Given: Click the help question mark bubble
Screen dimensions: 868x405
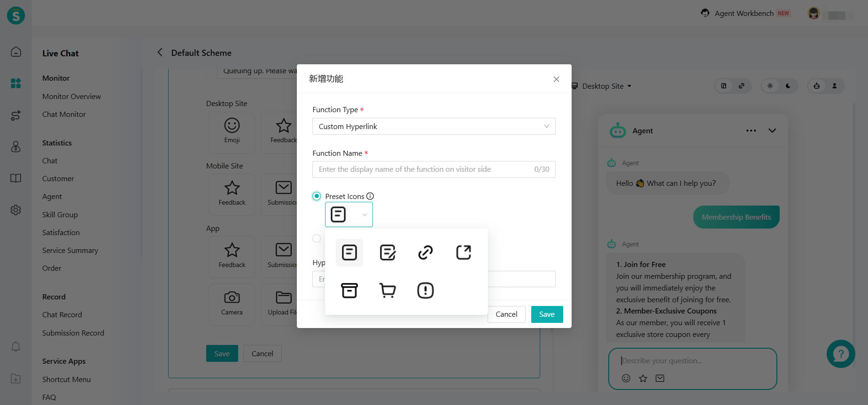Looking at the screenshot, I should pos(840,354).
